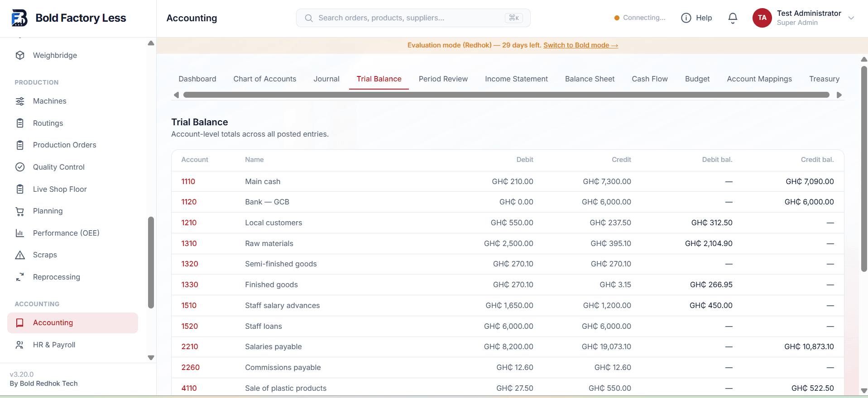This screenshot has height=398, width=868.
Task: Click the Machines sliders icon
Action: pos(20,101)
